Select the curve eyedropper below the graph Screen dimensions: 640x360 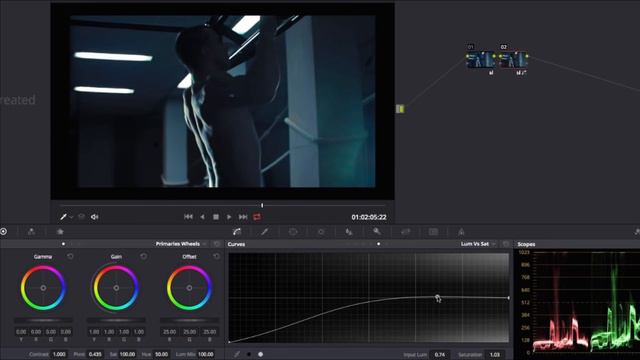click(237, 354)
